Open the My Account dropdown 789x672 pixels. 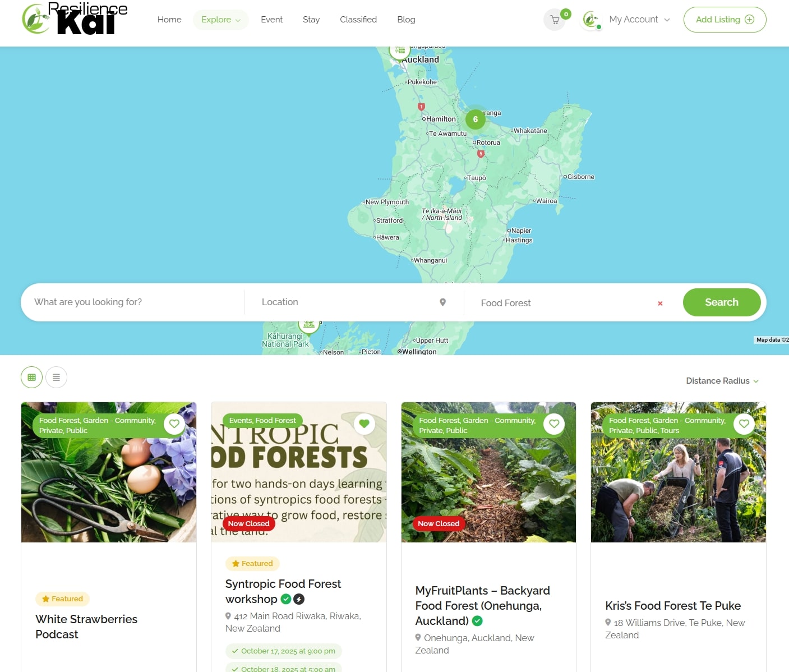point(639,20)
